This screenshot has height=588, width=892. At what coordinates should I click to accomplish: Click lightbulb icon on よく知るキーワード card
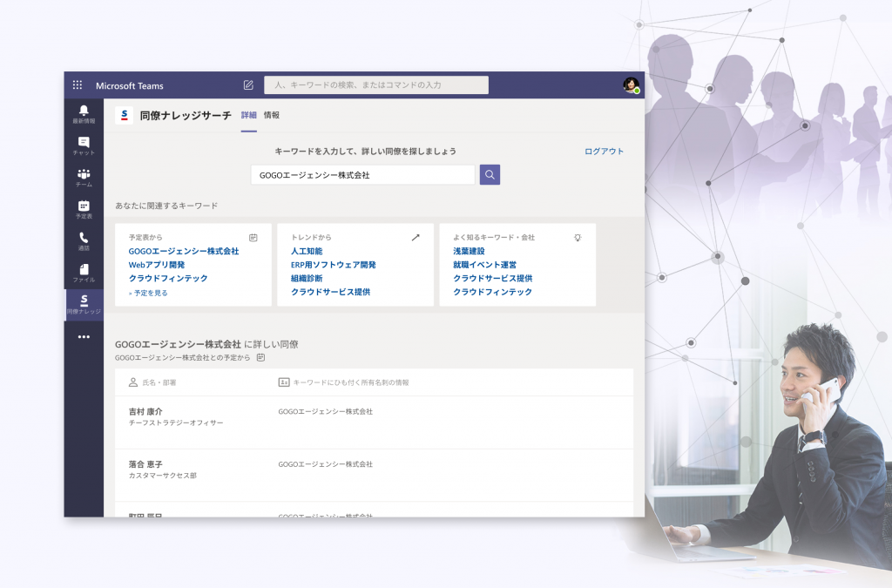(578, 238)
